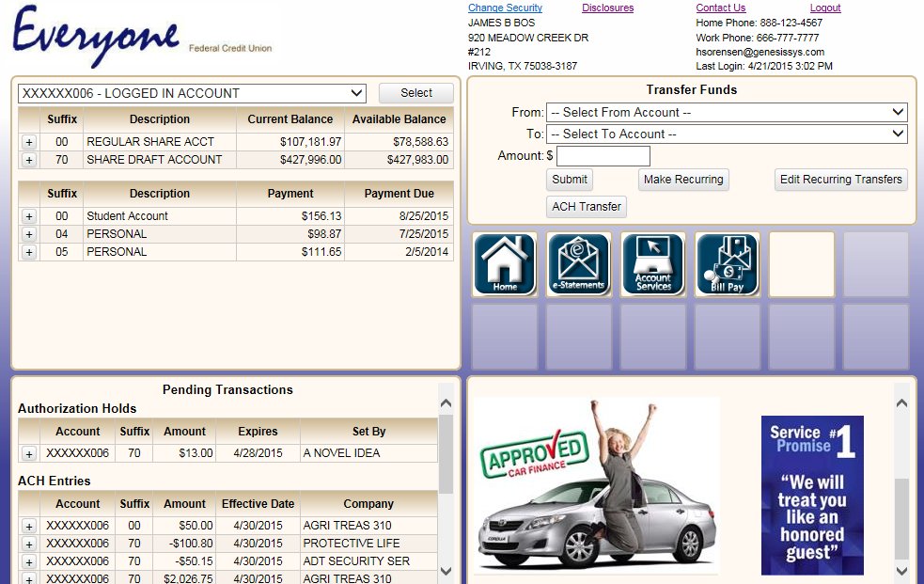Click the Logout link

tap(824, 8)
